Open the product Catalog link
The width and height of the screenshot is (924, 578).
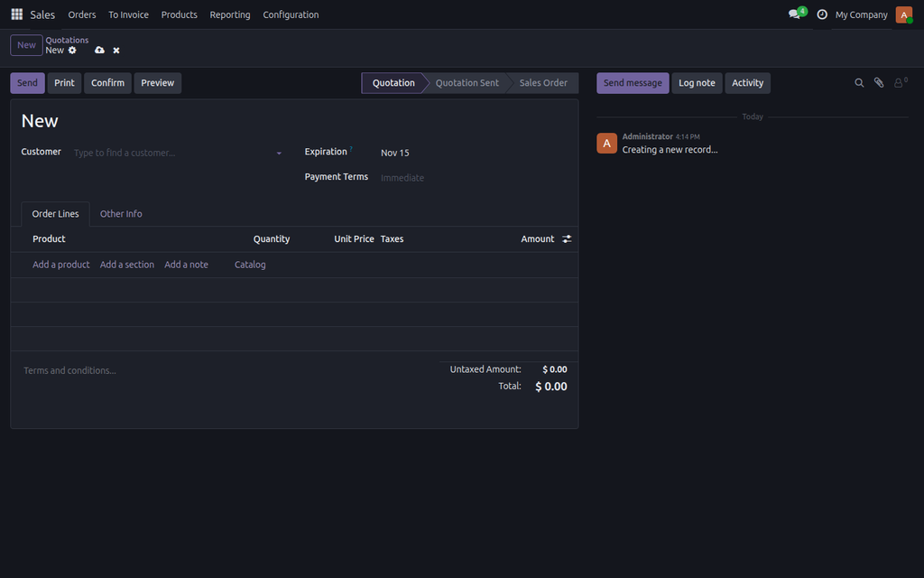point(250,265)
